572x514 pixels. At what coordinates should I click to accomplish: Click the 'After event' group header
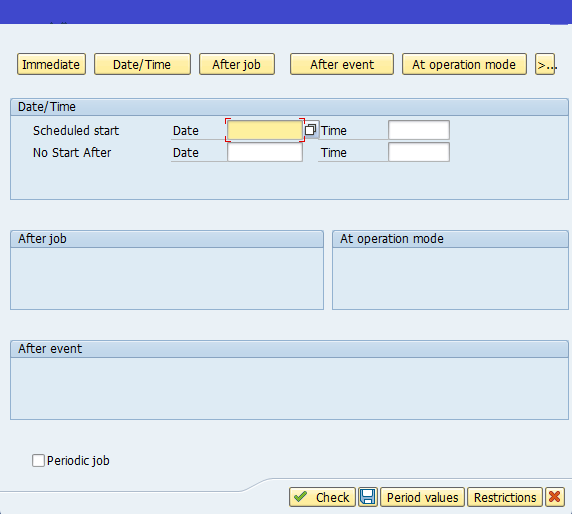289,349
